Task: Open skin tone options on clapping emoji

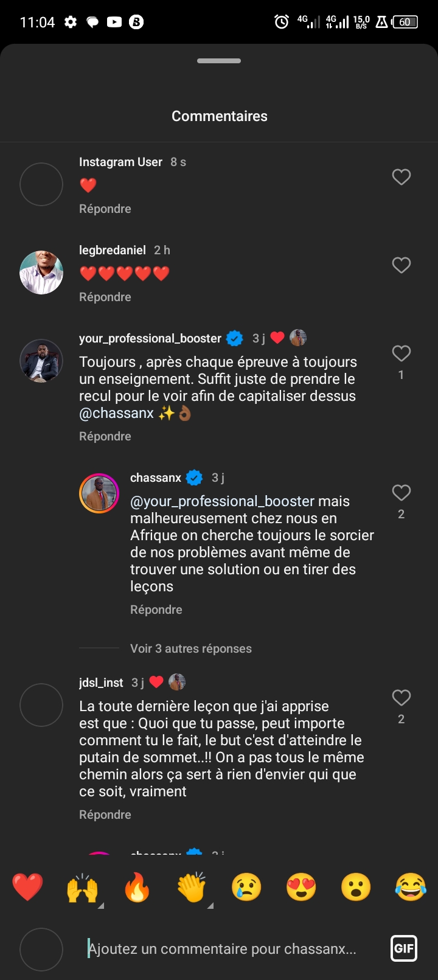Action: 192,889
